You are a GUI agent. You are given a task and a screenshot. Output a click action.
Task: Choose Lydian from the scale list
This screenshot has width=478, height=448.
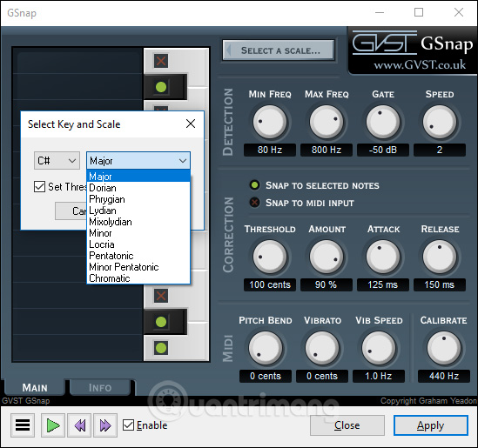pyautogui.click(x=138, y=211)
